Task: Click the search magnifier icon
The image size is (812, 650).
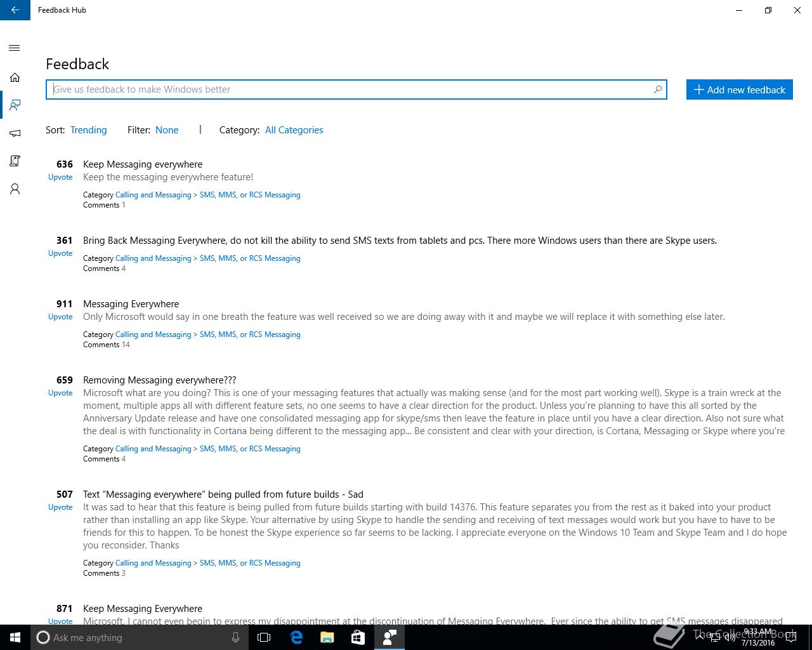Action: [658, 90]
